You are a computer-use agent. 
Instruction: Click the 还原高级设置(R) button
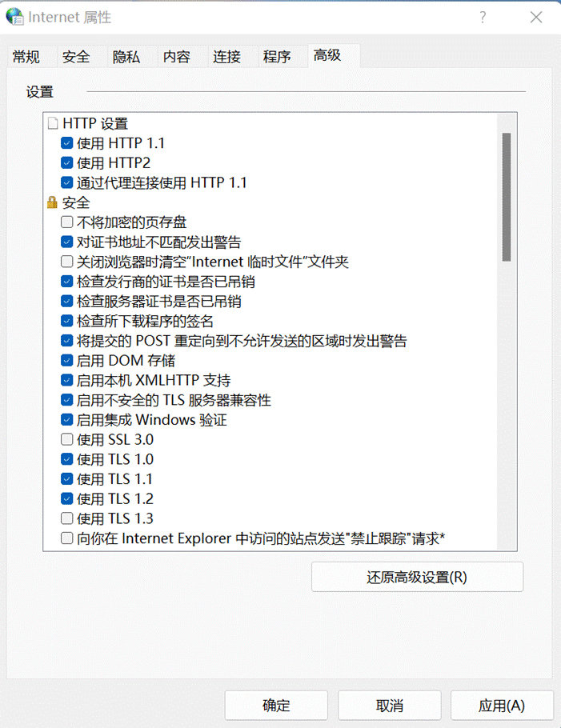[417, 577]
